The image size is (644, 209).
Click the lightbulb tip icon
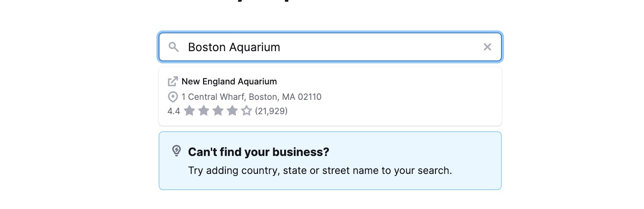pos(176,151)
